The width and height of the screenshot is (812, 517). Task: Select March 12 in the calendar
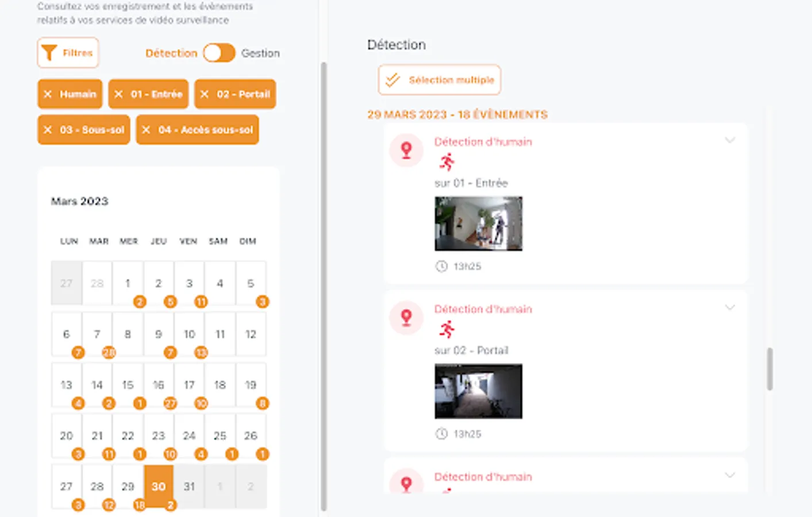pos(251,334)
